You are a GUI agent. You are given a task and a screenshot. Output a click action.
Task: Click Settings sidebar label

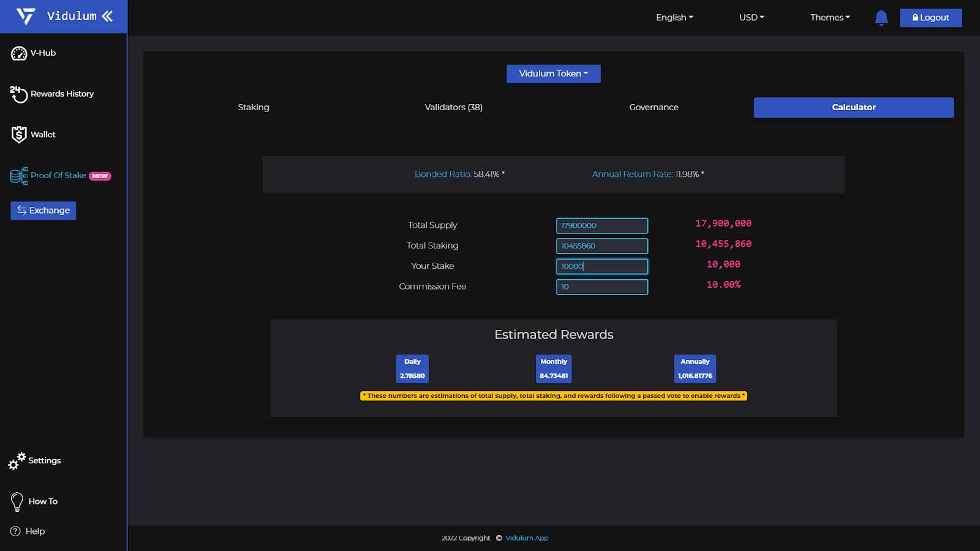tap(45, 460)
